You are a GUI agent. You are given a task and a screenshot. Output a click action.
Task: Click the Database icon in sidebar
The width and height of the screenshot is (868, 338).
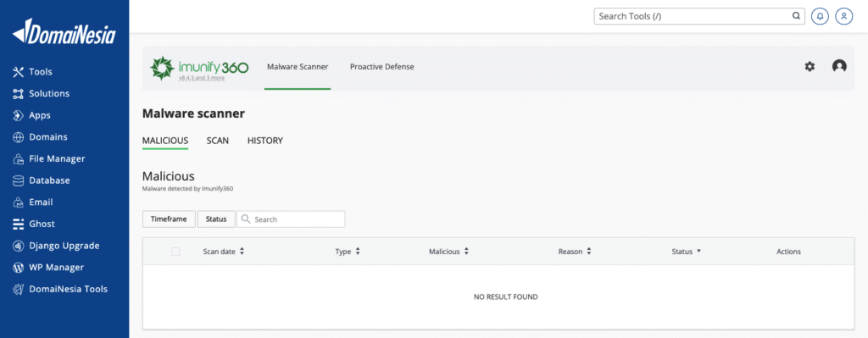[x=19, y=180]
